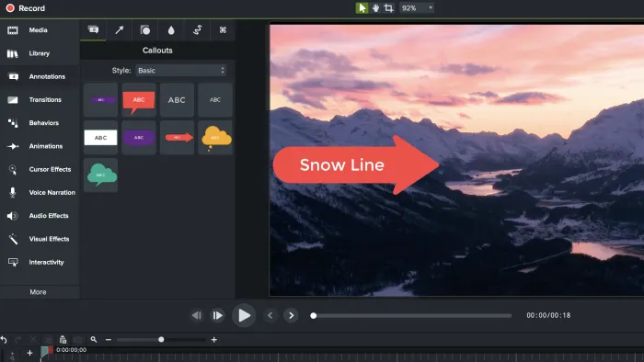The image size is (644, 362).
Task: Step forward to next frame
Action: point(217,315)
